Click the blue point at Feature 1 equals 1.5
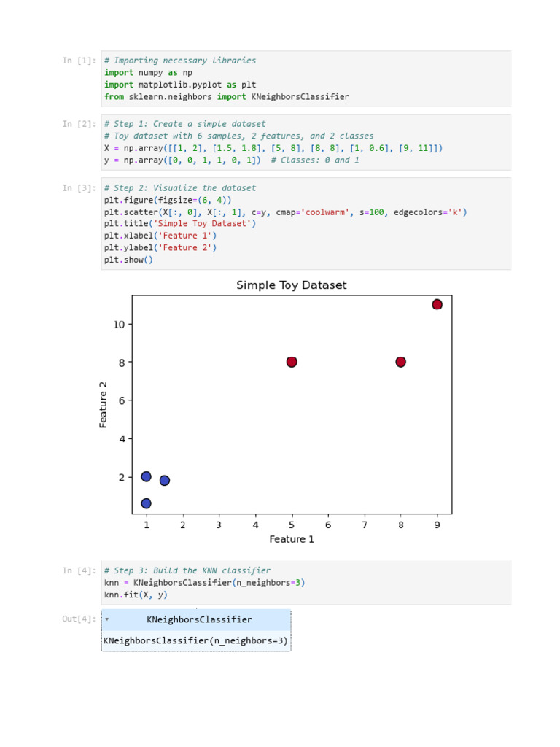 (x=165, y=480)
